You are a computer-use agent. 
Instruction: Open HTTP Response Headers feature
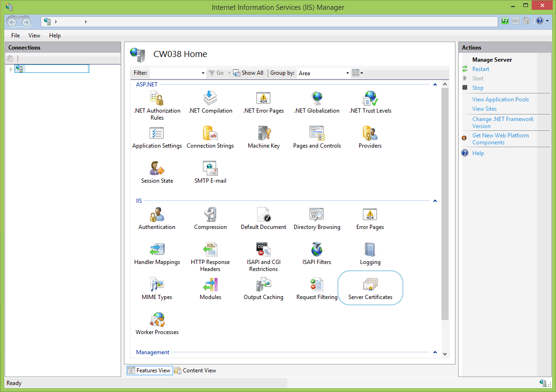click(x=210, y=257)
